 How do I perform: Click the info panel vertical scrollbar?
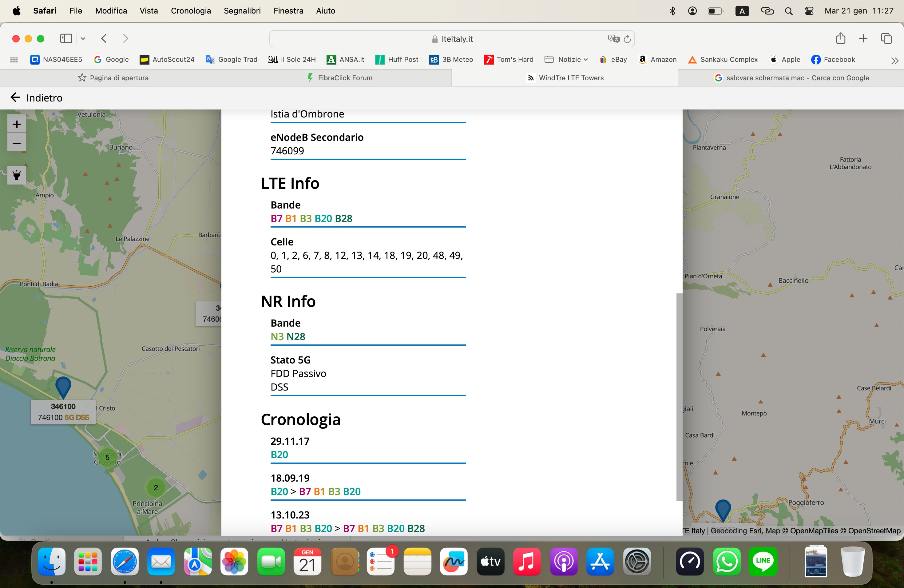[x=679, y=397]
